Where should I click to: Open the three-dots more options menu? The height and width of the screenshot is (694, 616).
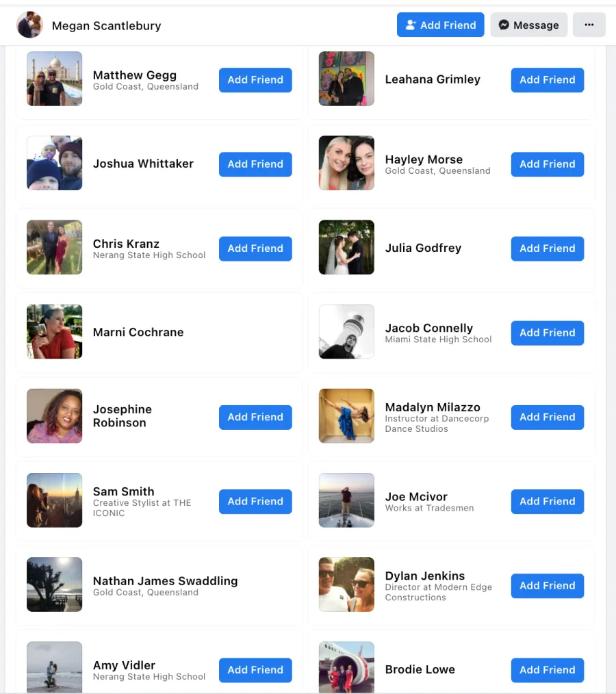[589, 25]
